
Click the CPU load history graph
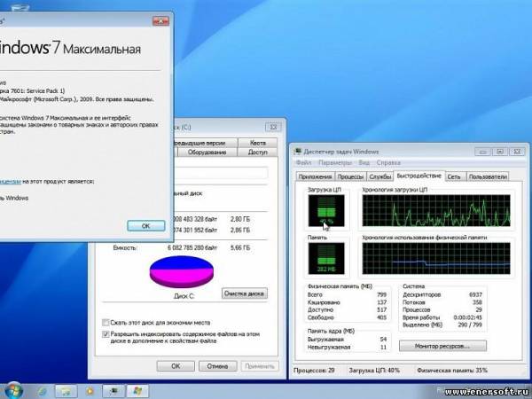click(436, 210)
